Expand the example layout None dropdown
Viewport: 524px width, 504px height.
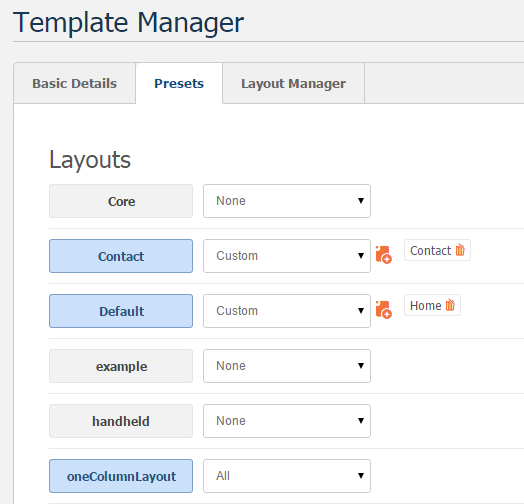287,366
